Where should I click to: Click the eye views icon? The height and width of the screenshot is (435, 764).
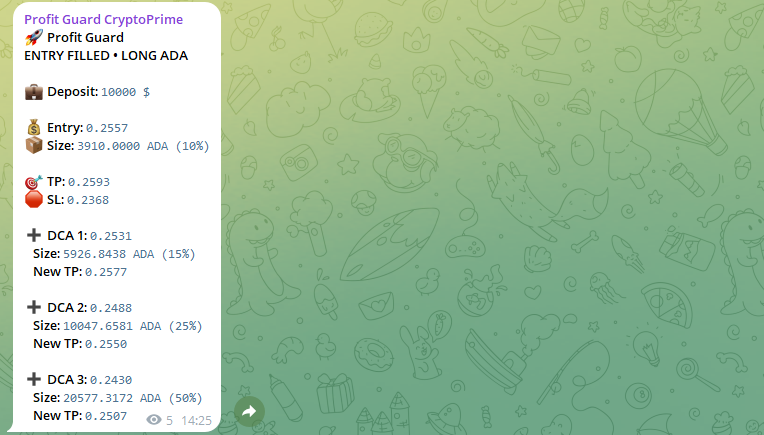[154, 420]
